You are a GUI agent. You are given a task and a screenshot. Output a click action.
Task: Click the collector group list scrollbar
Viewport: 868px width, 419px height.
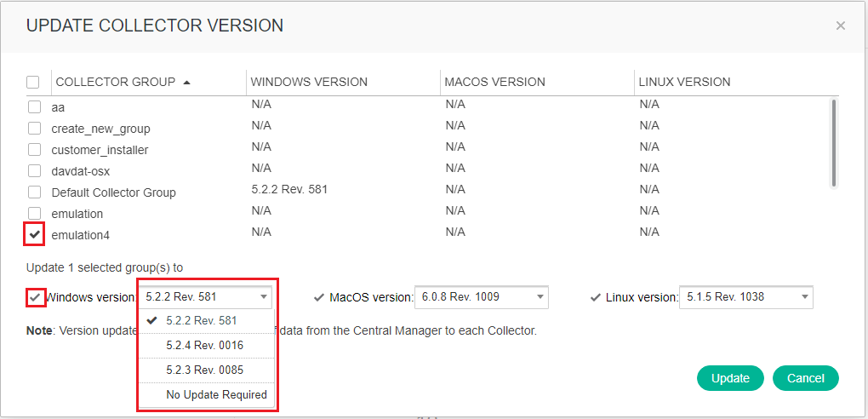click(833, 141)
